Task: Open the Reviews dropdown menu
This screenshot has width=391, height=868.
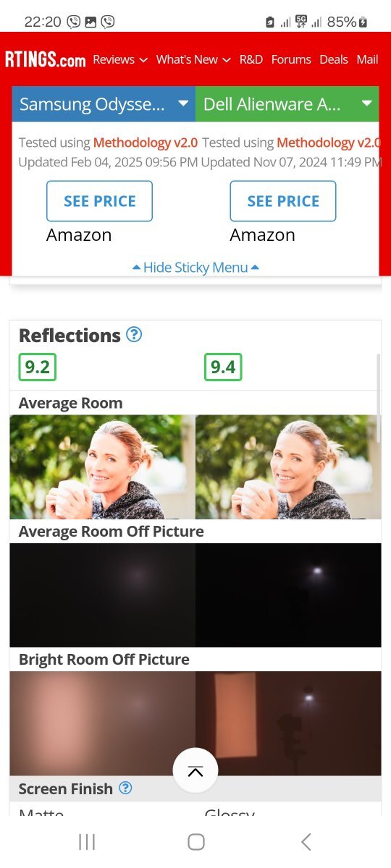Action: pos(120,59)
